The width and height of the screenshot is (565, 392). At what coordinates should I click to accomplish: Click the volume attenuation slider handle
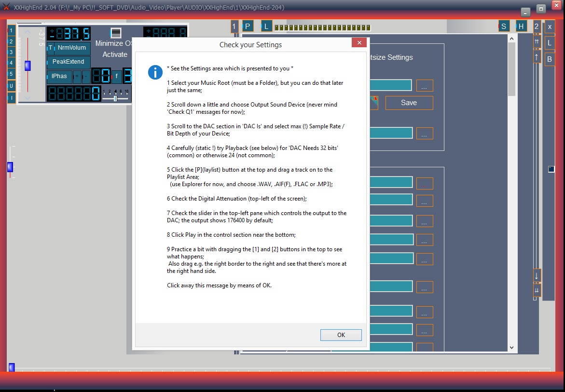[x=28, y=66]
